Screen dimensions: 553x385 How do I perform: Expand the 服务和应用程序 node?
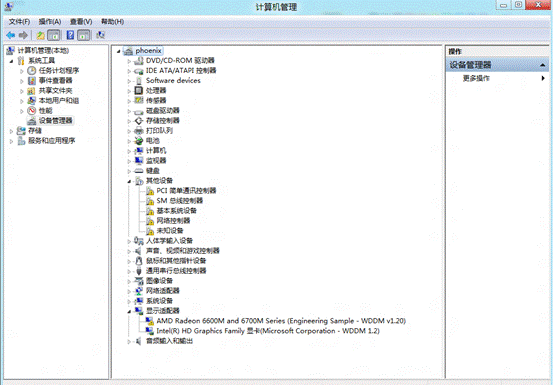(x=11, y=141)
